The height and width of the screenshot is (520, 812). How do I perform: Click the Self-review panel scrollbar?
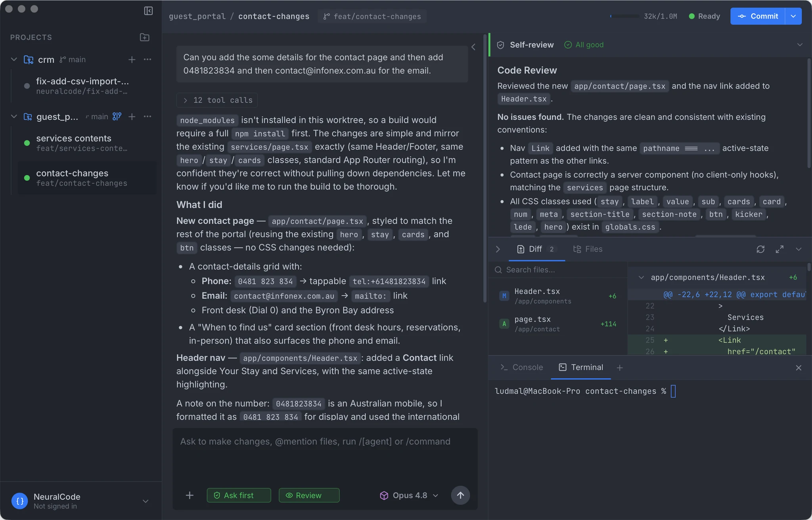pyautogui.click(x=809, y=113)
